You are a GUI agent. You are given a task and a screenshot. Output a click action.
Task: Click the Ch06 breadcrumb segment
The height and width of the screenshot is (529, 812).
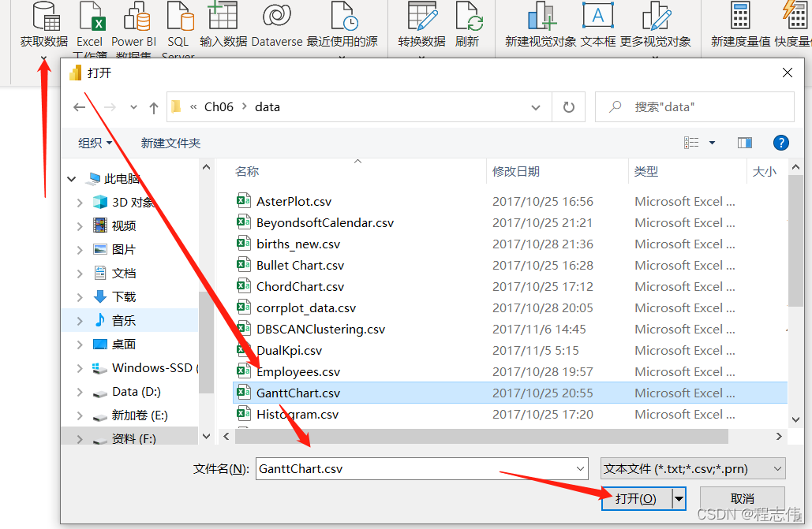click(219, 107)
